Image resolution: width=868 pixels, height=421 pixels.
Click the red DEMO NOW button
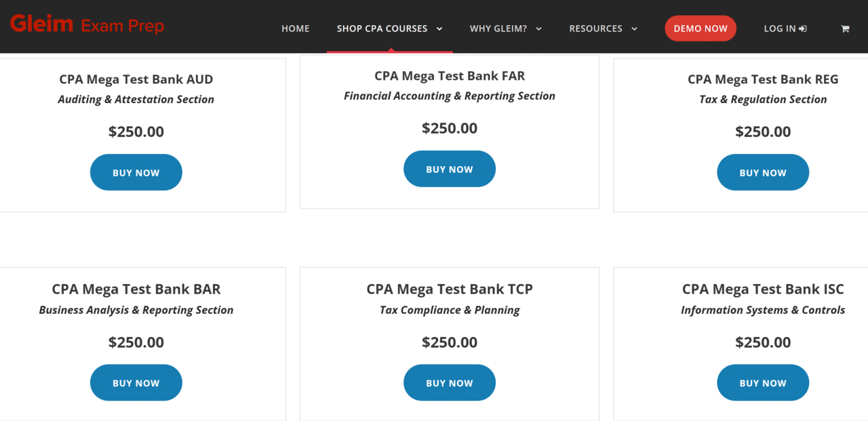(x=701, y=28)
